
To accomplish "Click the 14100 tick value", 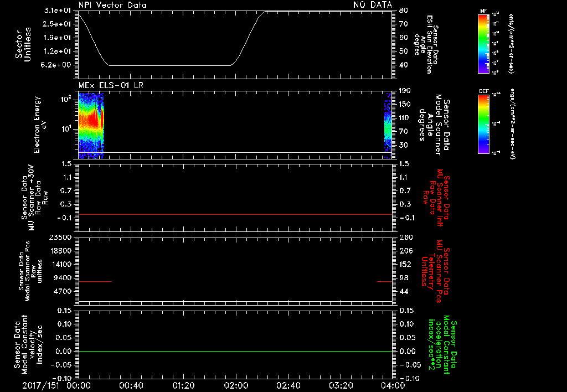I will click(x=61, y=264).
